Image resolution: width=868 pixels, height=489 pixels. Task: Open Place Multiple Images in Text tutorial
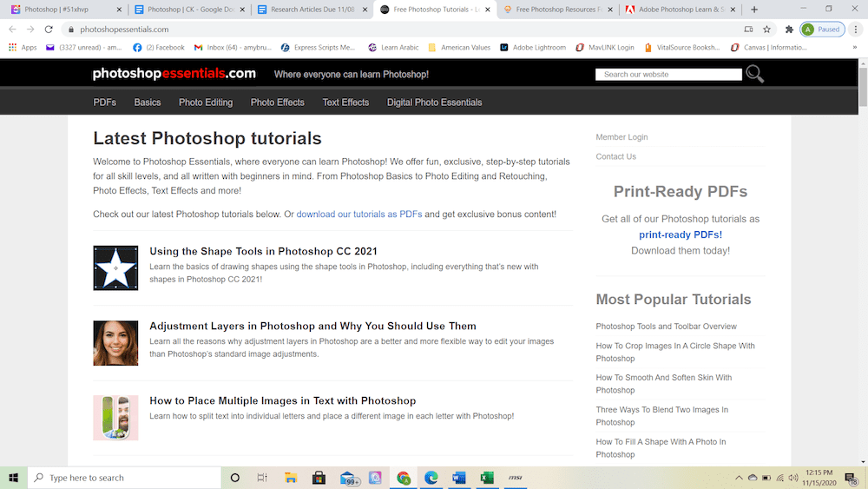click(283, 401)
